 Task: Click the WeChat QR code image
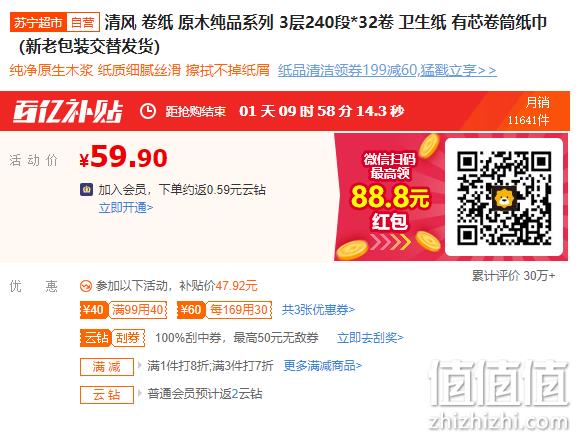tap(504, 198)
